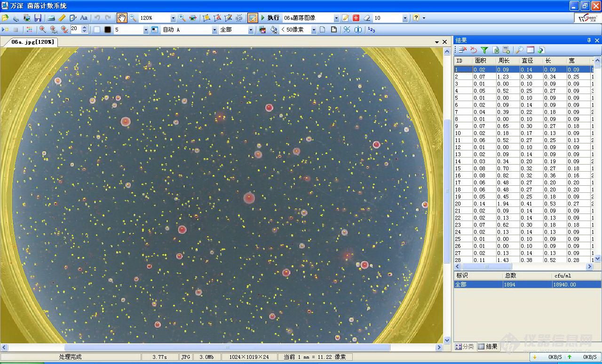Click the 宽 column header
The height and width of the screenshot is (364, 602).
coord(578,61)
